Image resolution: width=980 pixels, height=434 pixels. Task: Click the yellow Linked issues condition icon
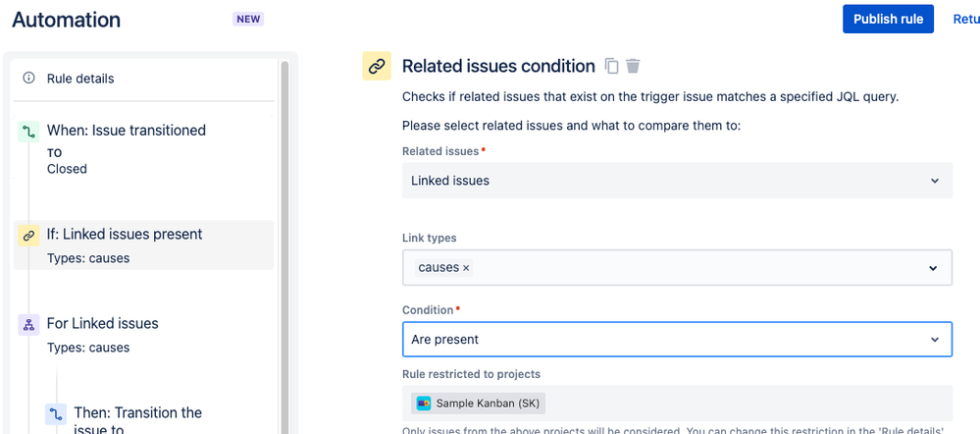click(x=28, y=236)
